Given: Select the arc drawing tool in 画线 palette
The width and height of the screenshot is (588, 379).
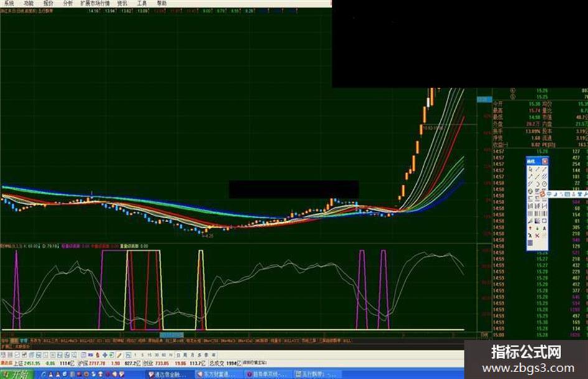Looking at the screenshot, I should (537, 184).
